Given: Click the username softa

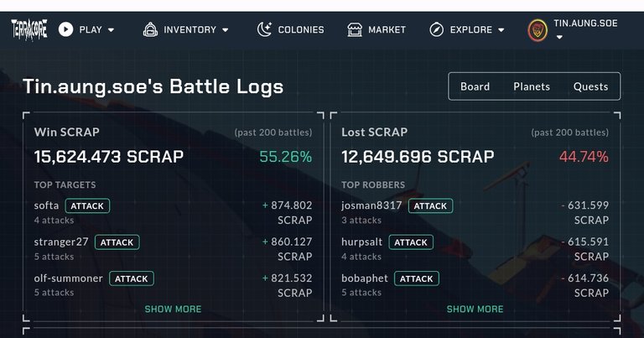Looking at the screenshot, I should (x=46, y=205).
